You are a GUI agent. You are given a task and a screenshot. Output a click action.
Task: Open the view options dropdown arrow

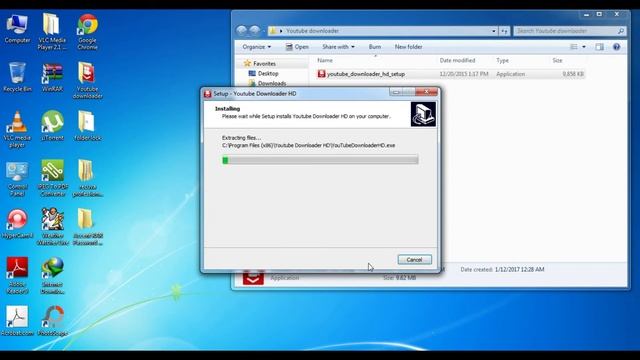[584, 47]
